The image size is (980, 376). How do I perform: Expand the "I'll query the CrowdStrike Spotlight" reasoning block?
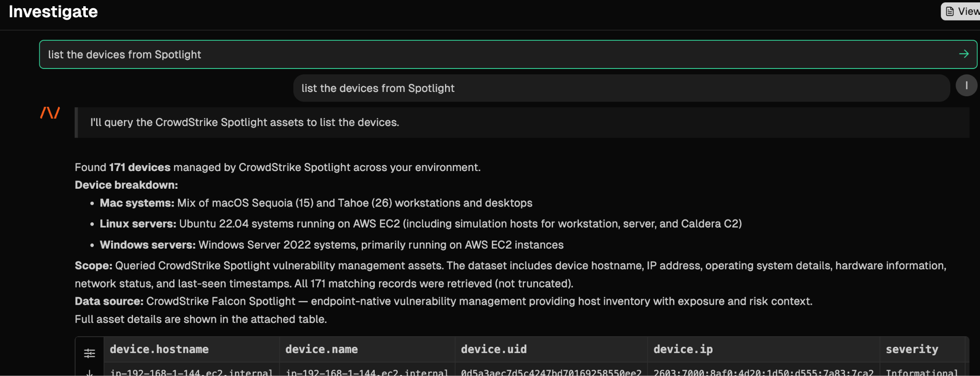point(522,122)
